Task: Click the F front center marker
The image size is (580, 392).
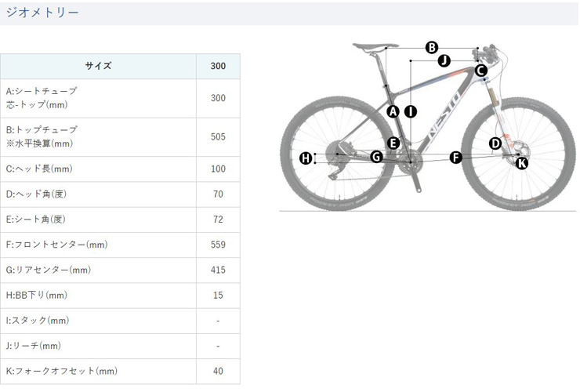Action: click(x=455, y=158)
